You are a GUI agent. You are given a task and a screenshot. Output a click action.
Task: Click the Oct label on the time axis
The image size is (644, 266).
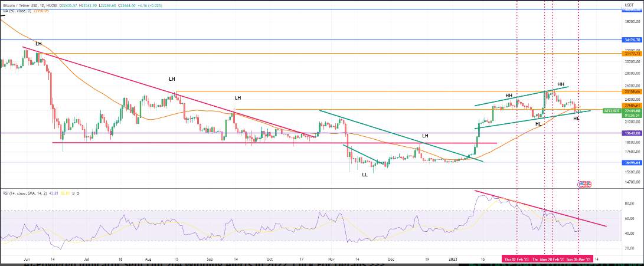coord(269,260)
